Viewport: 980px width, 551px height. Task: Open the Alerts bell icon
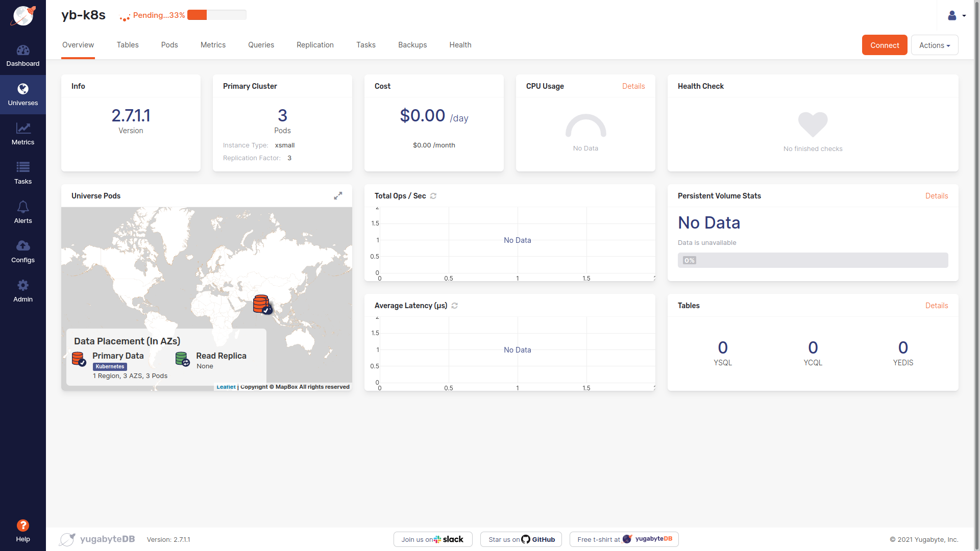[23, 207]
